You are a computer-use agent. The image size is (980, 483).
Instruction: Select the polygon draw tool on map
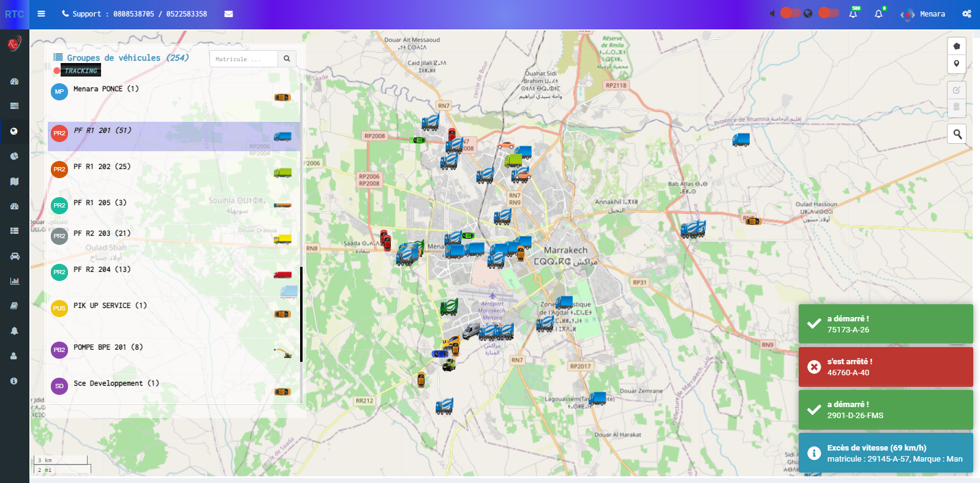tap(957, 46)
